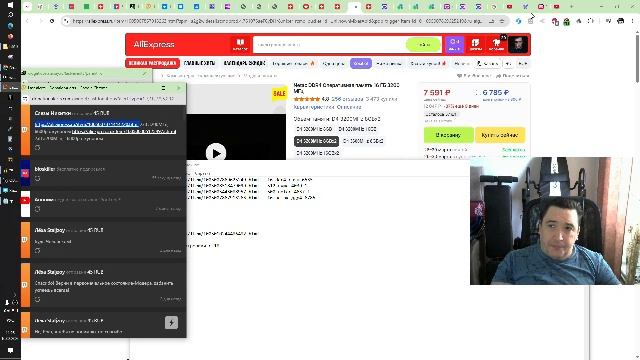
Task: Open the notification icon at taskbar bottom
Action: (x=10, y=350)
